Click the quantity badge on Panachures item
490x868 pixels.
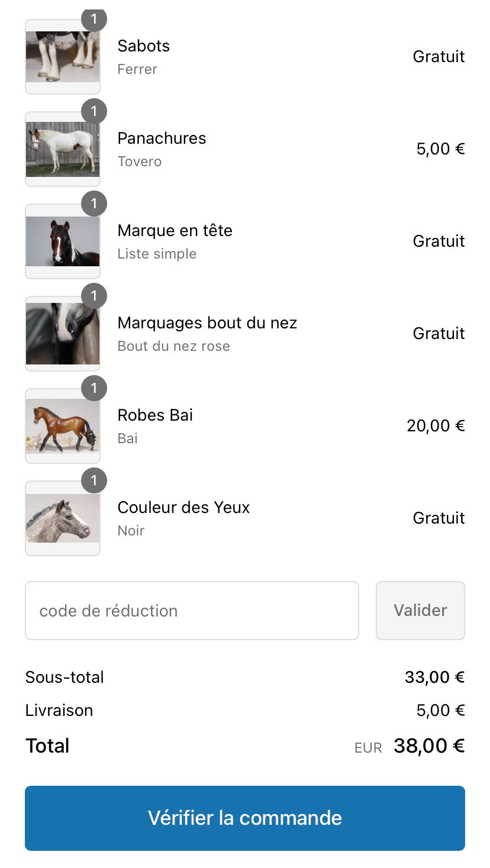94,111
